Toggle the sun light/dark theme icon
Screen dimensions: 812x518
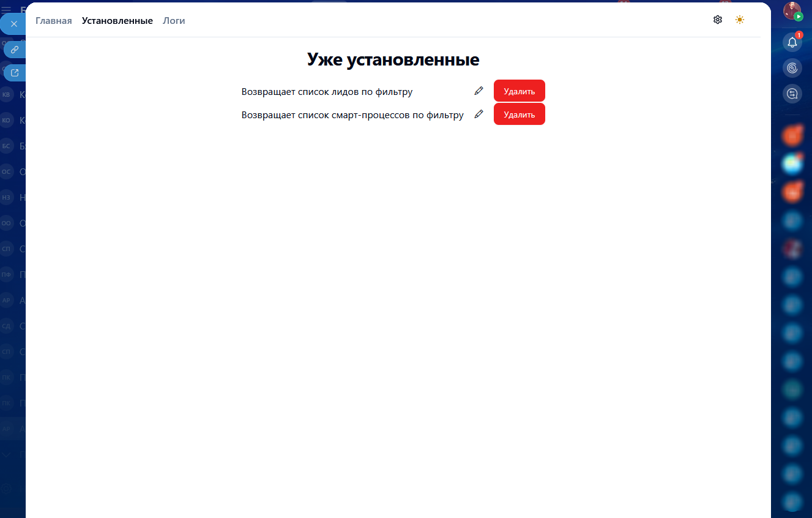(740, 20)
